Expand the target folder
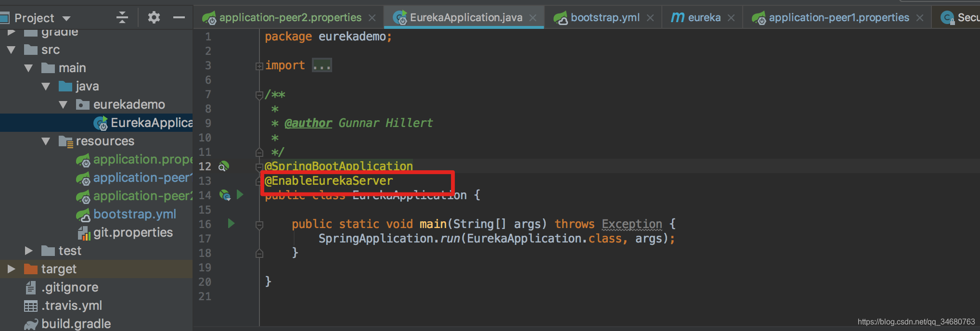Viewport: 980px width, 331px height. 12,269
